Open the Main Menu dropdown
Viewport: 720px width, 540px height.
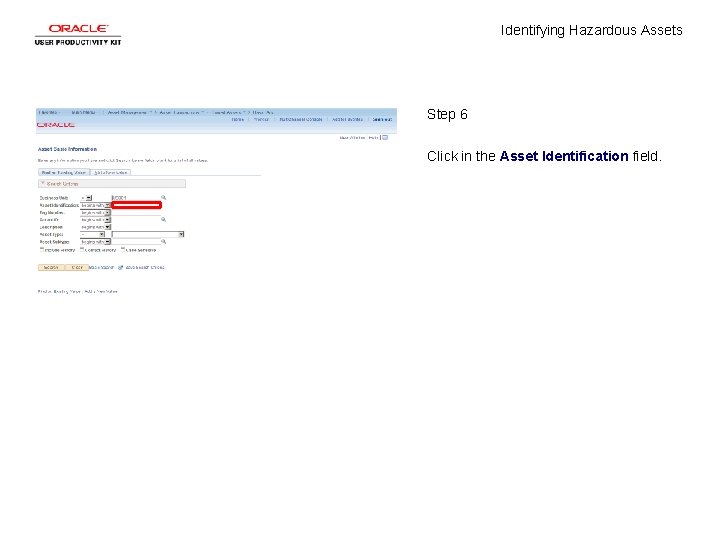pos(84,112)
